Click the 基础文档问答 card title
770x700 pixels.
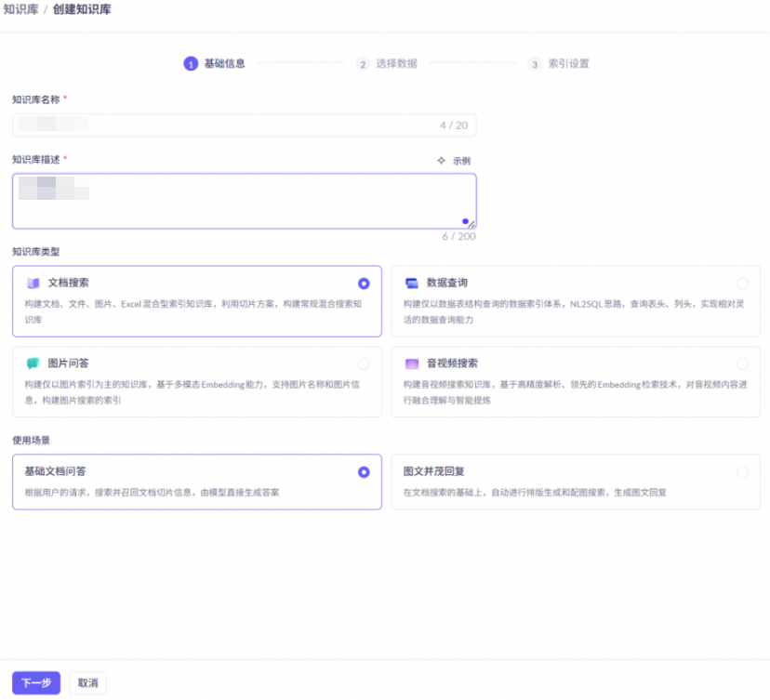click(55, 471)
